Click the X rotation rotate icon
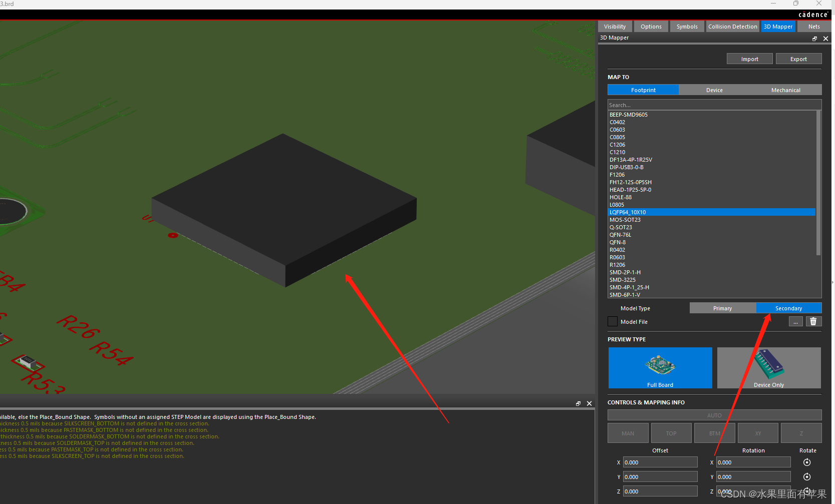The height and width of the screenshot is (504, 835). click(x=806, y=462)
